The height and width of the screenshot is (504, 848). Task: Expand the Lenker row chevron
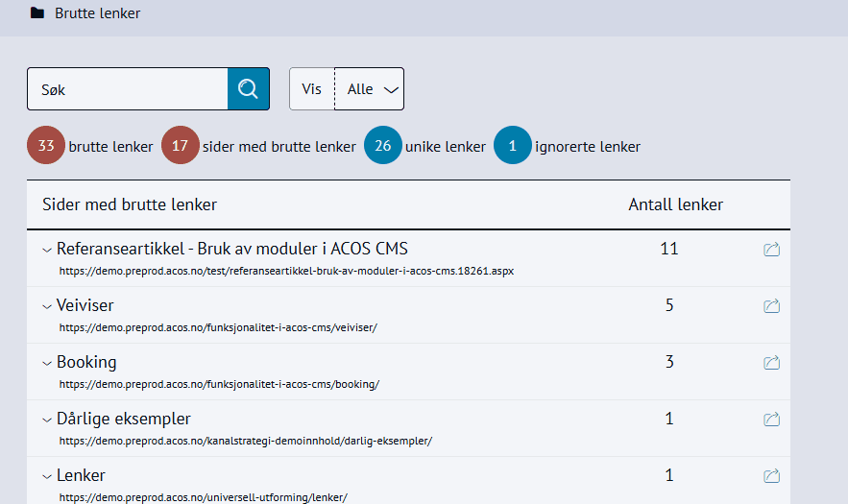click(x=47, y=476)
